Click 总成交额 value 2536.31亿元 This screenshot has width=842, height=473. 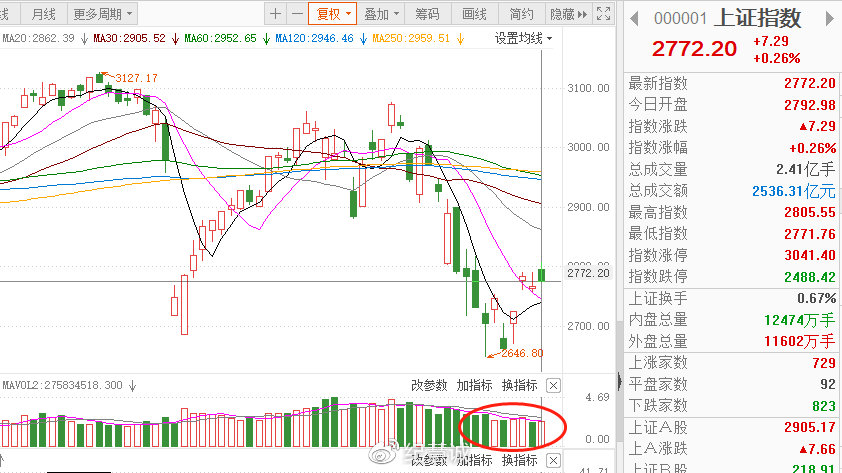pos(794,191)
